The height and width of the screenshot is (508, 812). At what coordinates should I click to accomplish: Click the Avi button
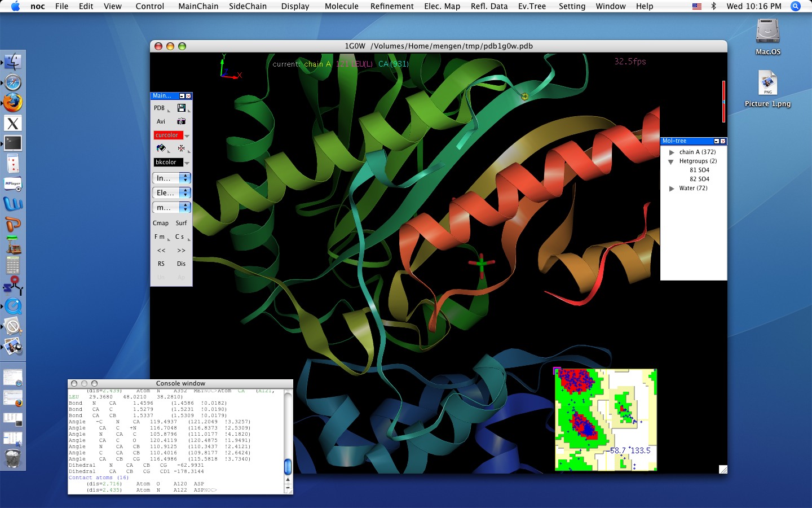pos(161,121)
